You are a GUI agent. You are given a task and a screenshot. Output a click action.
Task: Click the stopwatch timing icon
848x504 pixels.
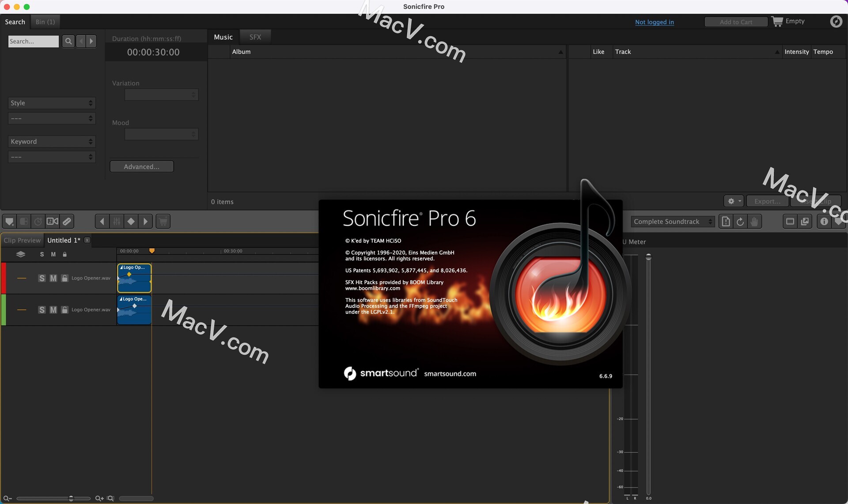point(38,221)
